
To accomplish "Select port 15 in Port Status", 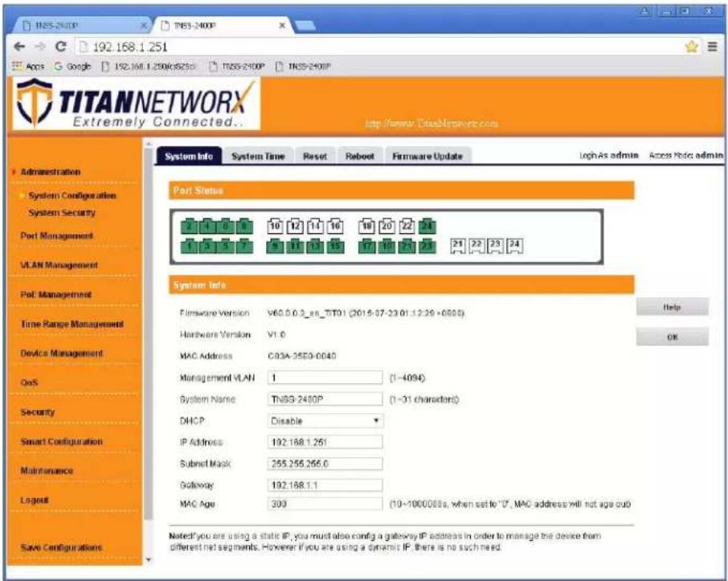I will (x=335, y=245).
